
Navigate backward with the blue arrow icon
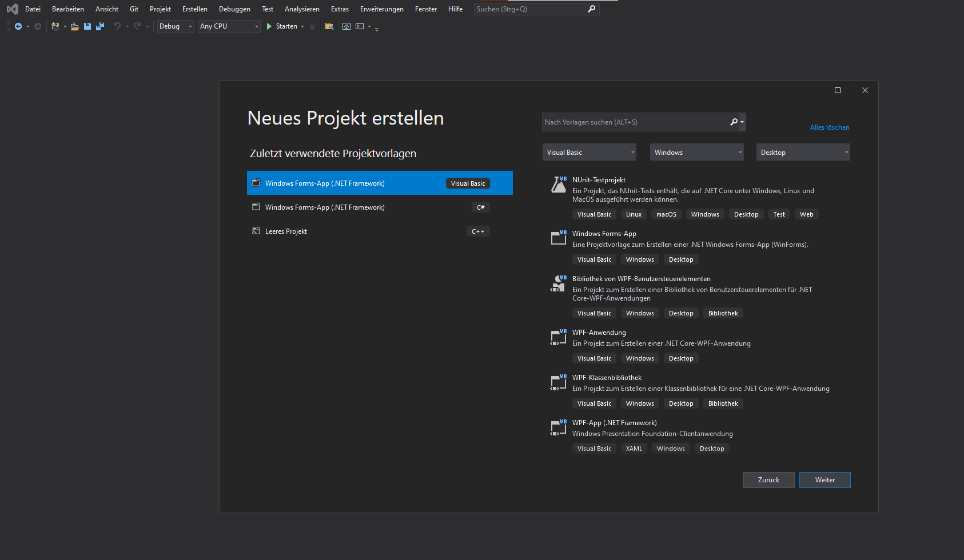[18, 26]
